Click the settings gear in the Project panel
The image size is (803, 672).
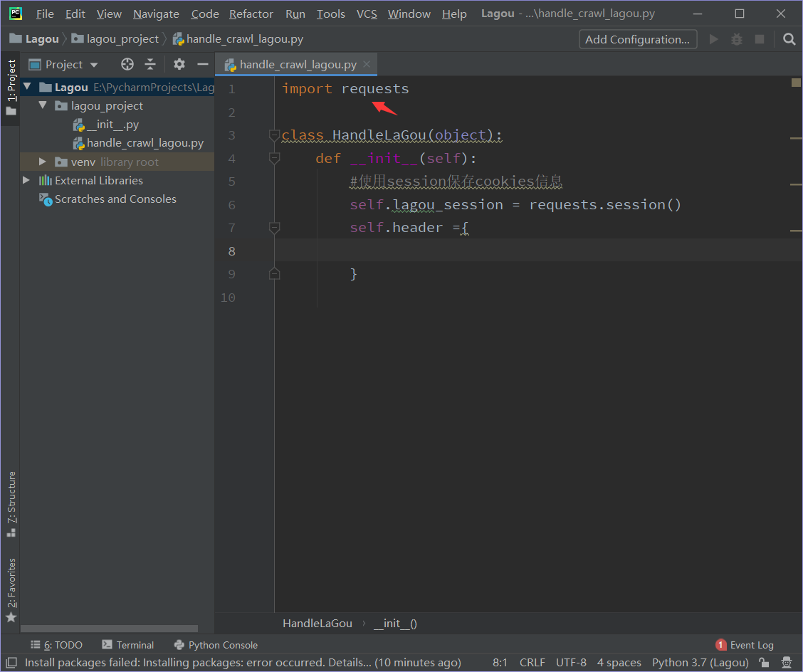pyautogui.click(x=179, y=64)
